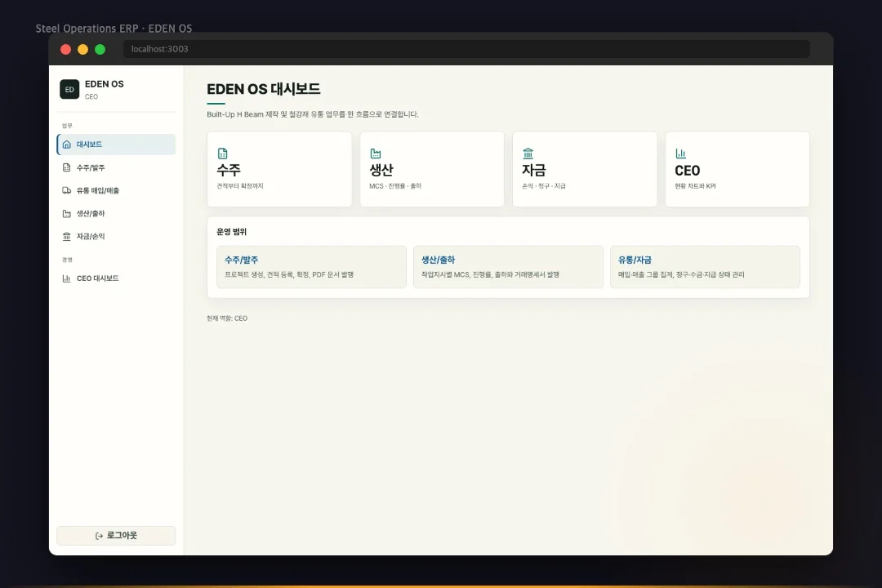Click the EDEN OS brand name in sidebar
882x588 pixels.
[104, 84]
